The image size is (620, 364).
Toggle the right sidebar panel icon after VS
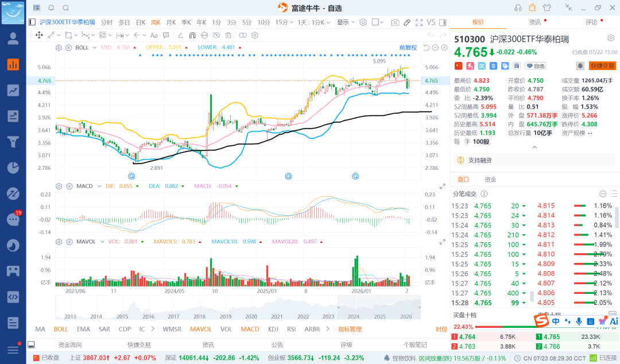coord(443,22)
